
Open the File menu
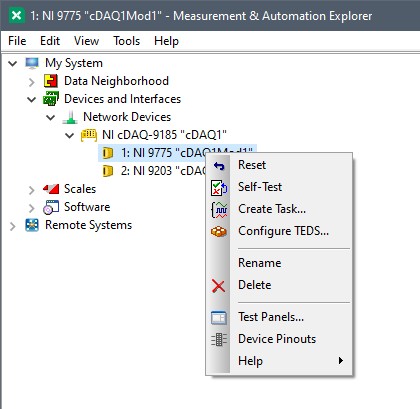tap(17, 41)
